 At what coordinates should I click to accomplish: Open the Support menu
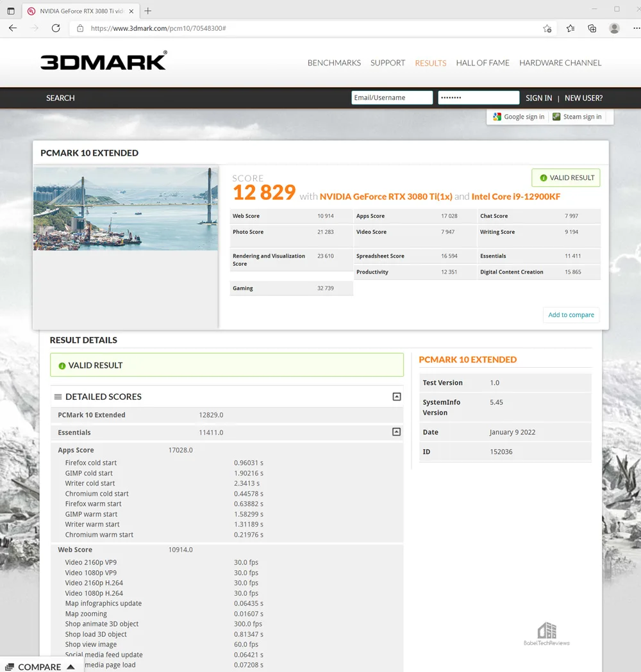point(388,63)
